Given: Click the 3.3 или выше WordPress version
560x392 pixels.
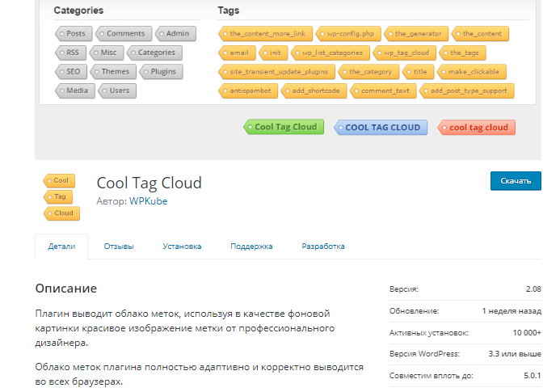Looking at the screenshot, I should click(515, 354).
